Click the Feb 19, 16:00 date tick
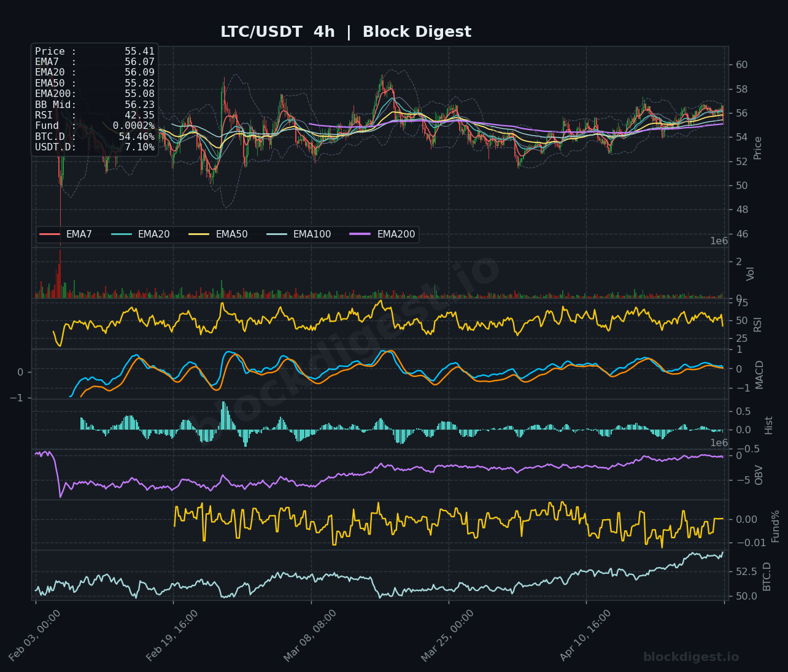This screenshot has width=788, height=672. [173, 635]
